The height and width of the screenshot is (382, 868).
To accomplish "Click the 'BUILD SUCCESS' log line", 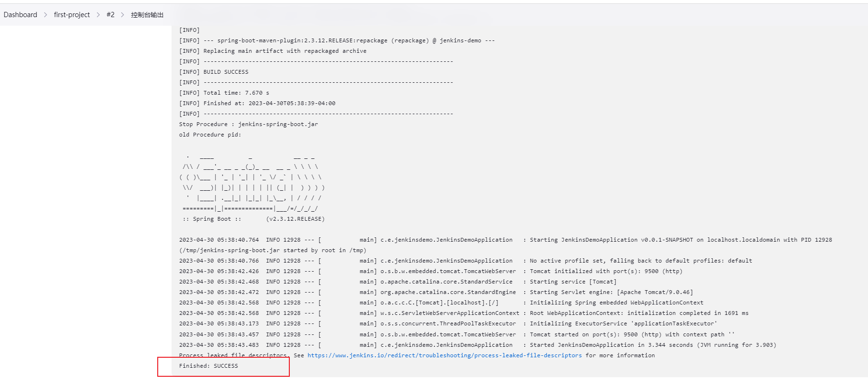I will pyautogui.click(x=226, y=72).
